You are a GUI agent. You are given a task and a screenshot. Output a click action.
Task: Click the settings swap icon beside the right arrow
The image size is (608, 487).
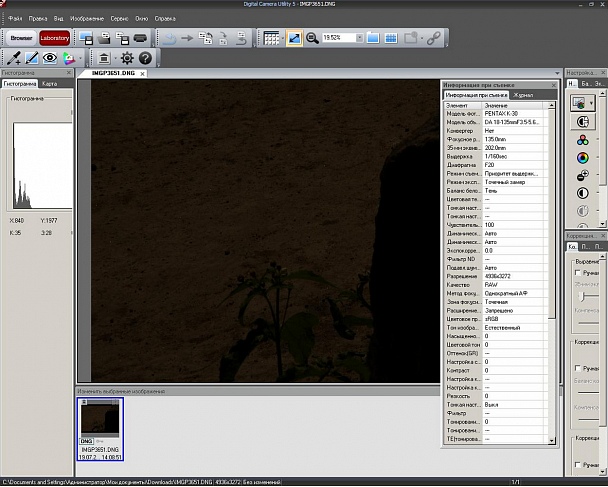click(x=206, y=38)
